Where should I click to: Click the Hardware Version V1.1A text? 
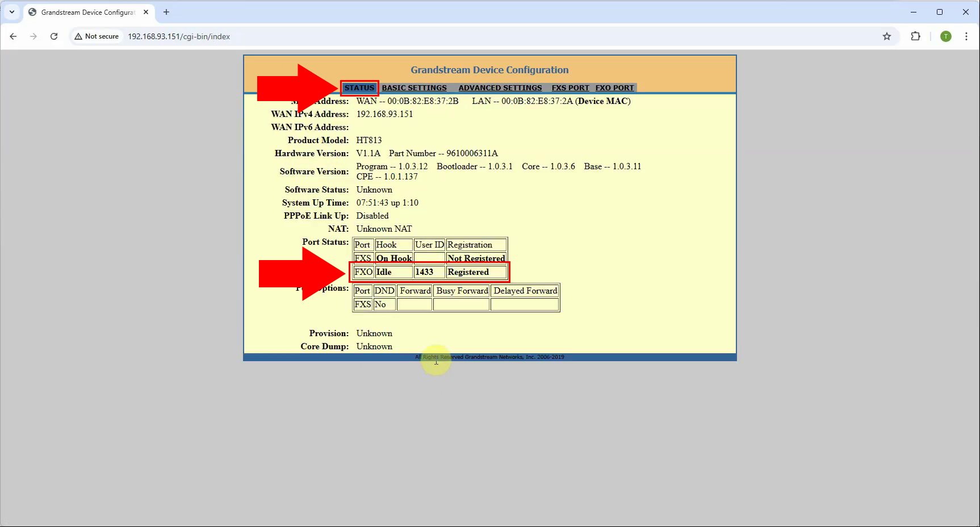click(368, 153)
